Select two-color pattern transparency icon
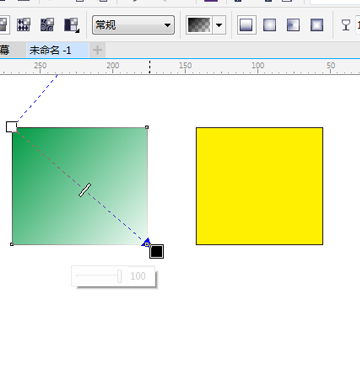 point(72,25)
